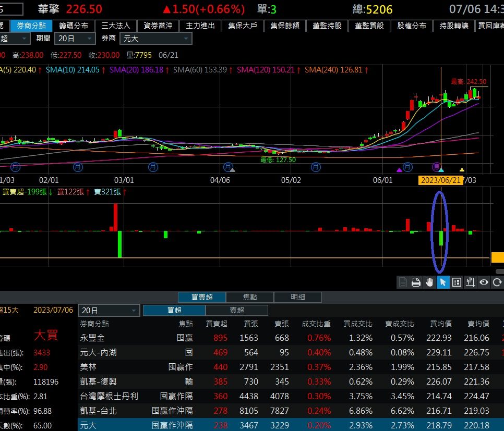Open the 董監持股 tab
Screen dimensions: 504x431
click(327, 26)
